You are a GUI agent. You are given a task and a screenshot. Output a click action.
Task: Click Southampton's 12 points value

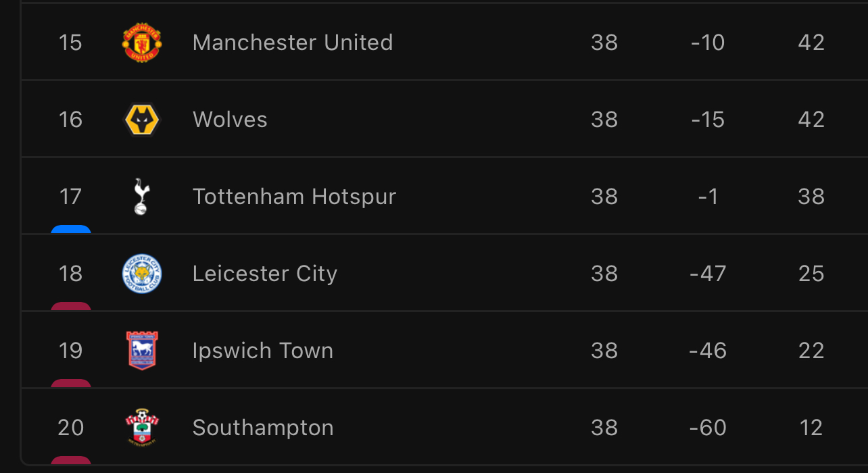coord(811,428)
